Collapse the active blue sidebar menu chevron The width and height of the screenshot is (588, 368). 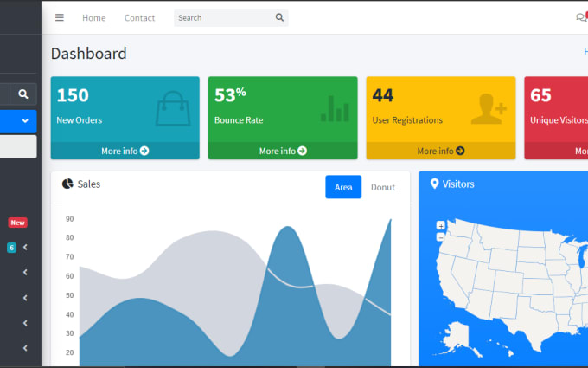click(25, 121)
